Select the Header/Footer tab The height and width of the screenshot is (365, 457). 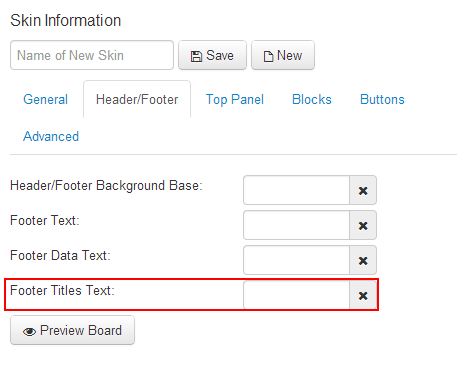[x=137, y=99]
